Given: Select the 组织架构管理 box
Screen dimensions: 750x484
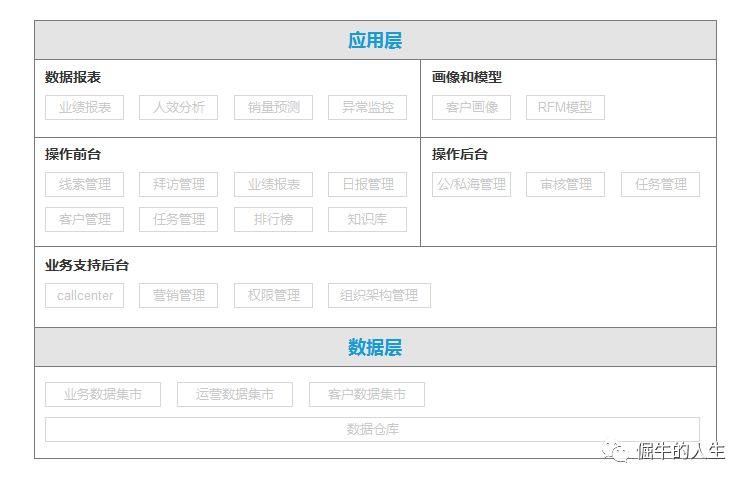Looking at the screenshot, I should click(379, 296).
